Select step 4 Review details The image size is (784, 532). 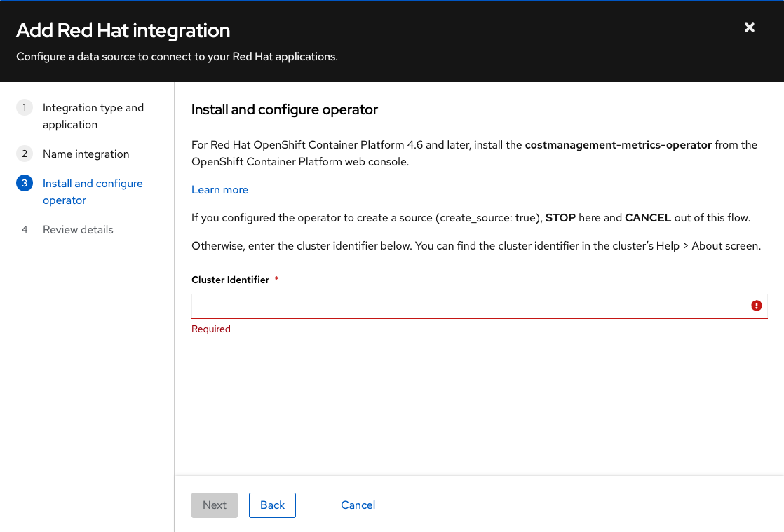coord(78,230)
